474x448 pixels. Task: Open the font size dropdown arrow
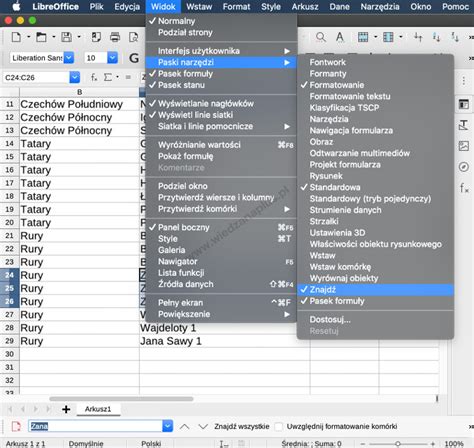[x=113, y=58]
